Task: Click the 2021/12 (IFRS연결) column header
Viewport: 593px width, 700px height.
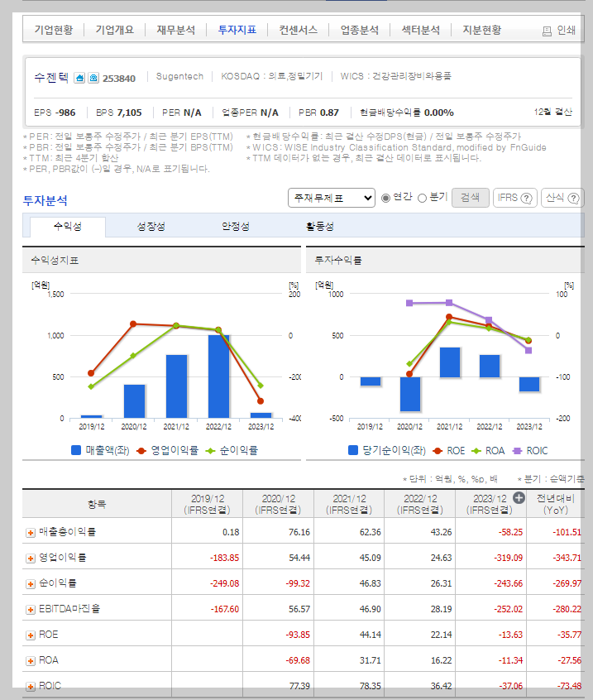Action: pos(349,504)
